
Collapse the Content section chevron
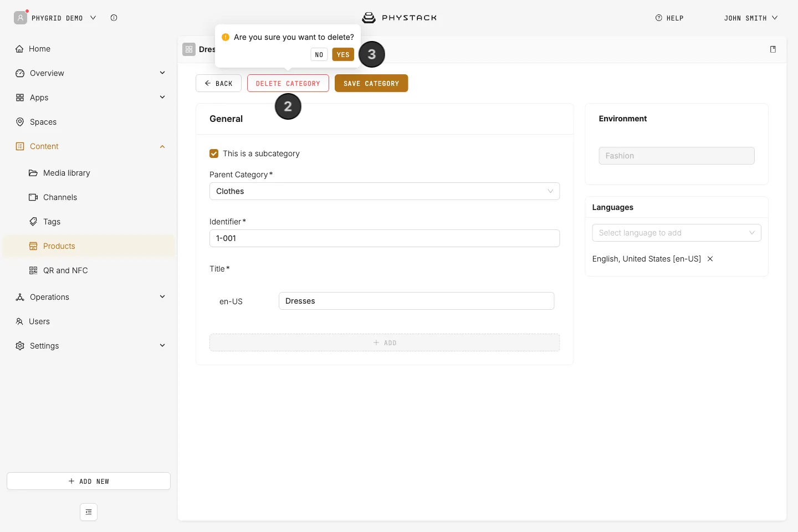(x=162, y=146)
